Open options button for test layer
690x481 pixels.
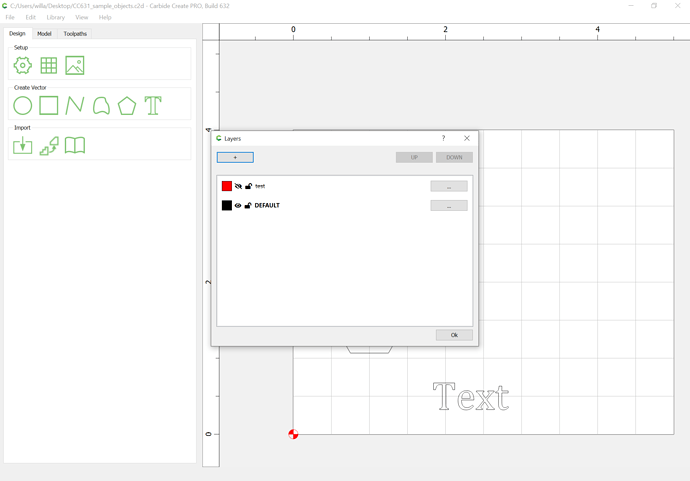[449, 186]
